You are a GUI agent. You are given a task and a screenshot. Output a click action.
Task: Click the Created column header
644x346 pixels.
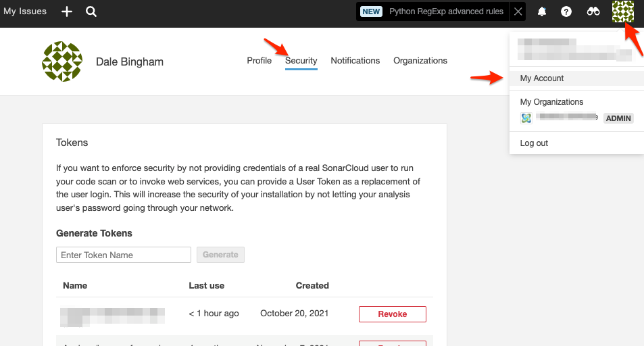pyautogui.click(x=312, y=286)
